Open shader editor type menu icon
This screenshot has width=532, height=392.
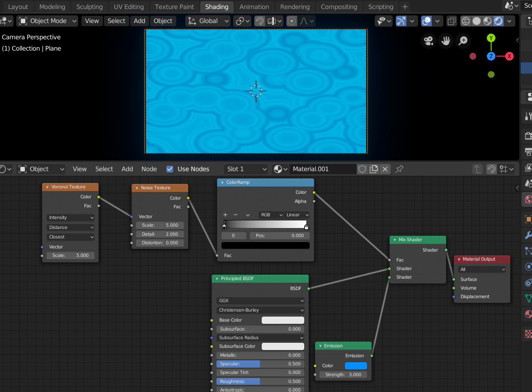click(5, 169)
